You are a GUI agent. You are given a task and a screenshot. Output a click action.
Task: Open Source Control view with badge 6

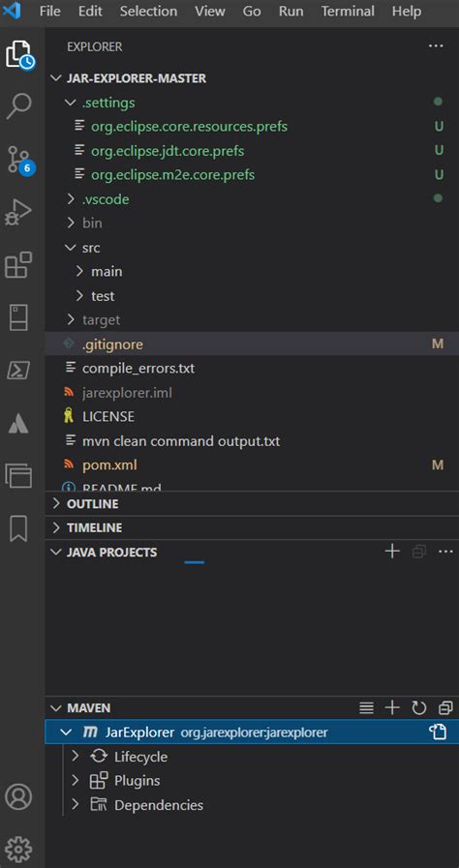[x=20, y=160]
